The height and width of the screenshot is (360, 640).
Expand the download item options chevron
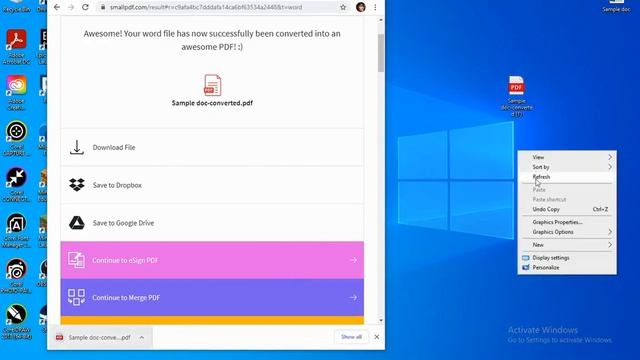pyautogui.click(x=142, y=338)
